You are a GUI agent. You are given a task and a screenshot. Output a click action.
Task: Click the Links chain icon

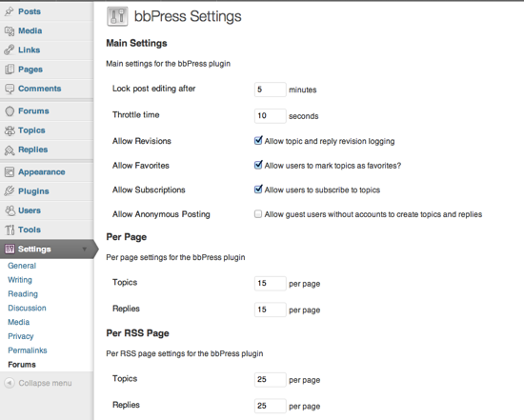point(10,50)
